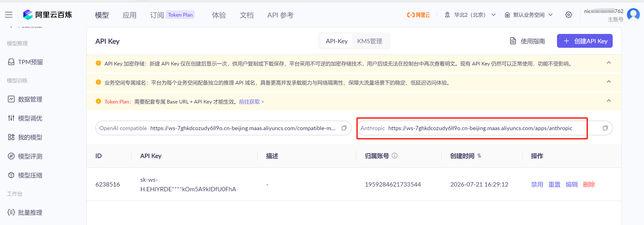The image size is (644, 225).
Task: Click the 描述 column header
Action: pos(272,156)
